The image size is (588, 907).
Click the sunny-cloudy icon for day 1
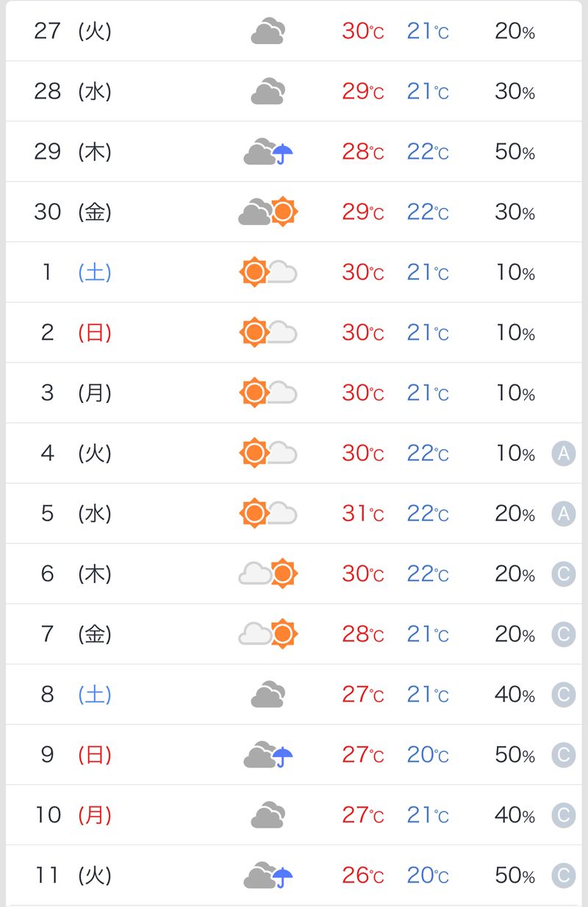tap(268, 273)
